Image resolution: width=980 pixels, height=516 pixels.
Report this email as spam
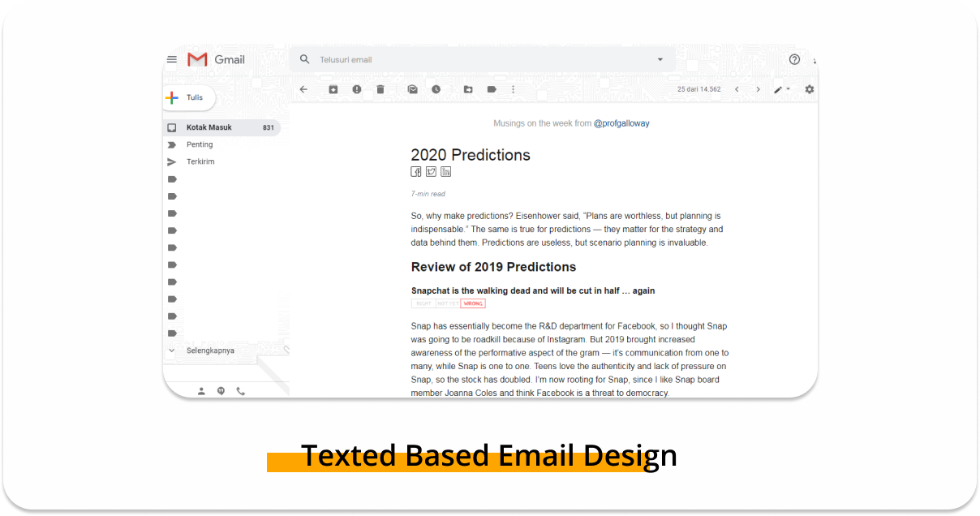[357, 89]
